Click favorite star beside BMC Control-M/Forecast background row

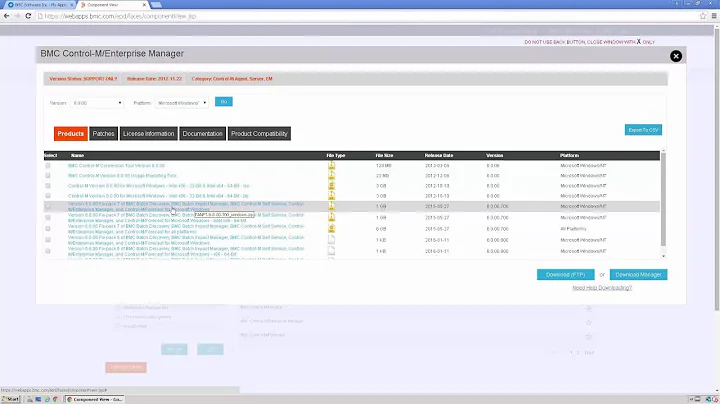click(x=589, y=336)
